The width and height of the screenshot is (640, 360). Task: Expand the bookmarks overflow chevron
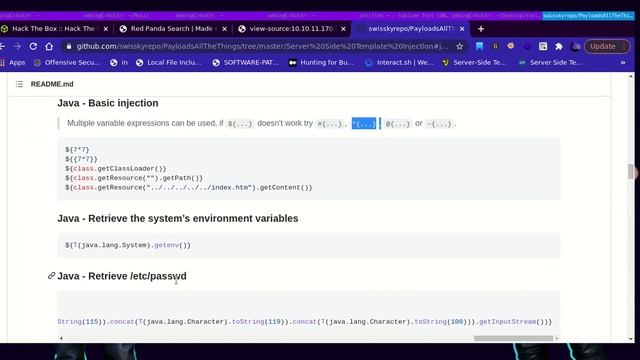click(x=623, y=62)
